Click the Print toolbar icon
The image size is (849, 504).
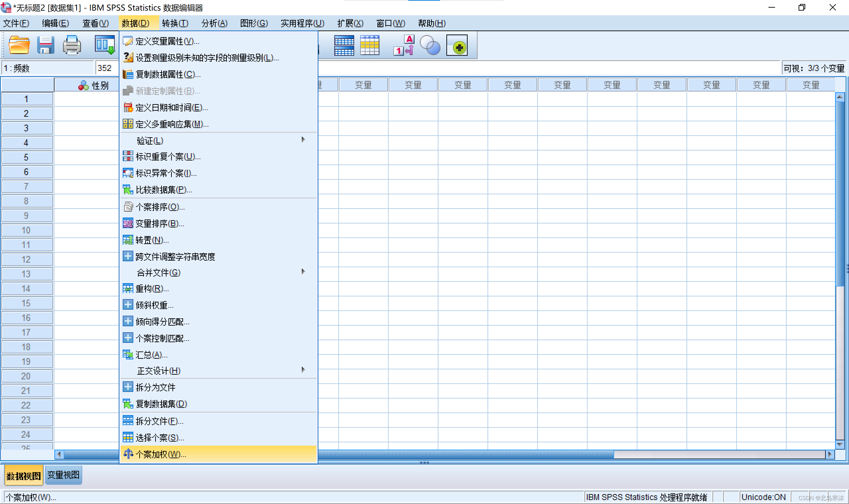point(72,45)
